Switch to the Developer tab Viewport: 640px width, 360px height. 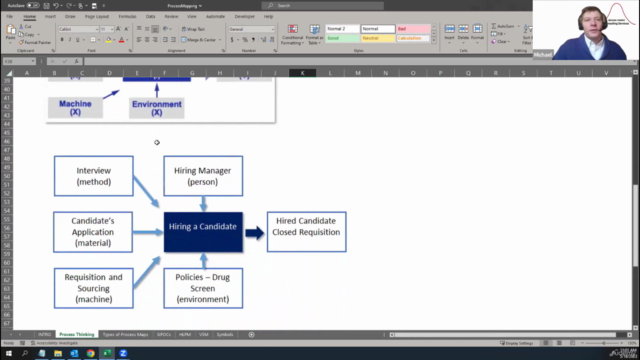[x=244, y=17]
